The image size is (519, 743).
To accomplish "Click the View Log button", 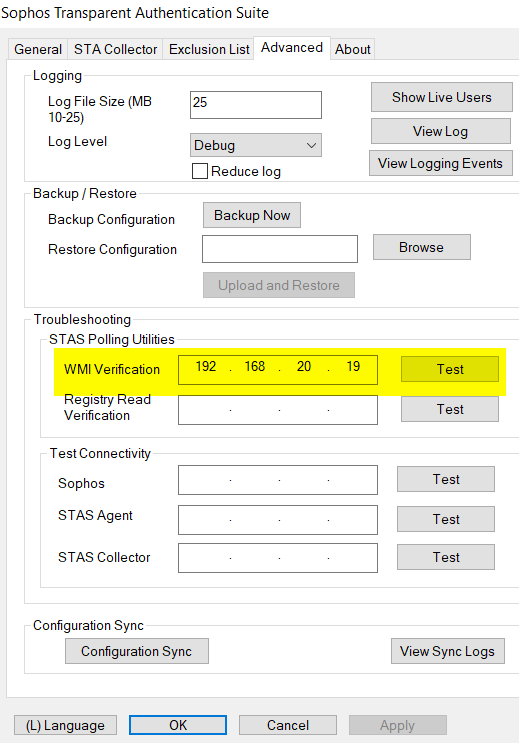I will click(440, 131).
